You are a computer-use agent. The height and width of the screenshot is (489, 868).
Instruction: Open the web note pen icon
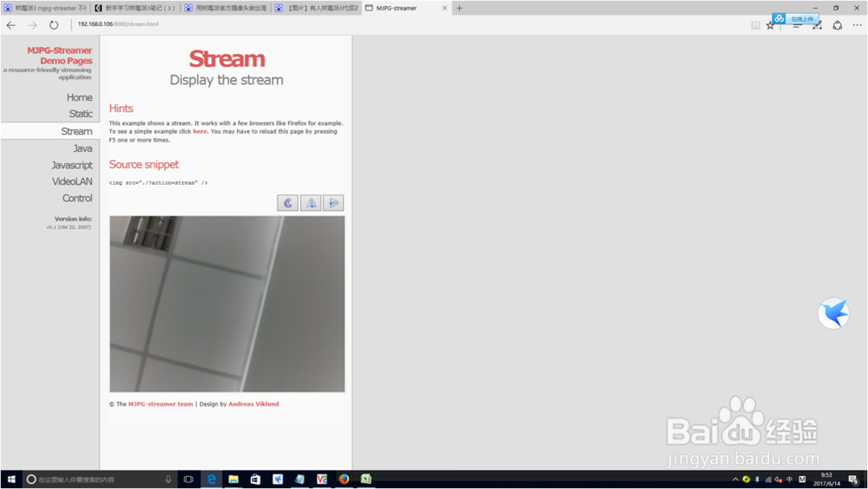tap(817, 25)
